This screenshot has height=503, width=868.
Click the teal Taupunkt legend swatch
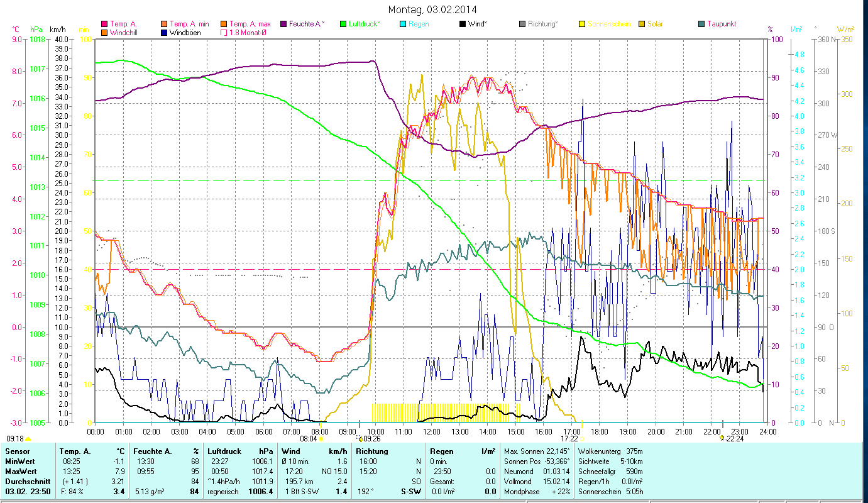pos(701,24)
